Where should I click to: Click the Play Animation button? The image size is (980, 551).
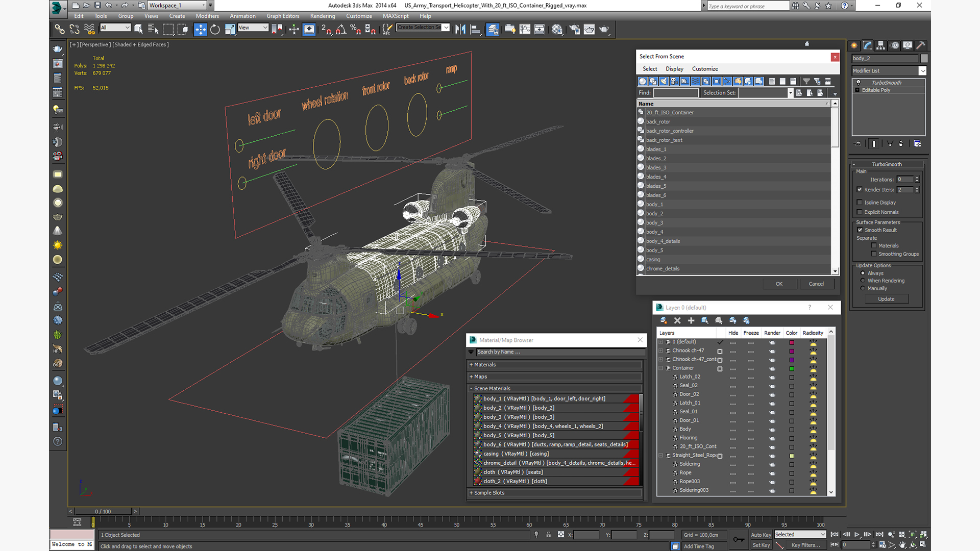click(857, 535)
